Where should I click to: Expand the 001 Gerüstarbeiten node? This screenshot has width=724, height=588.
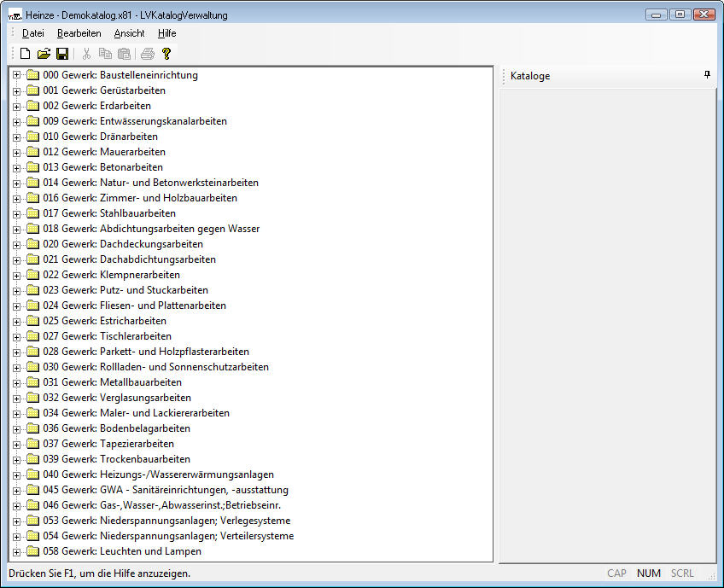point(16,91)
